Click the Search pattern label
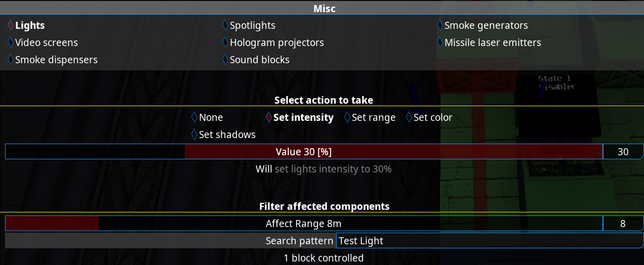This screenshot has height=265, width=644. point(299,241)
